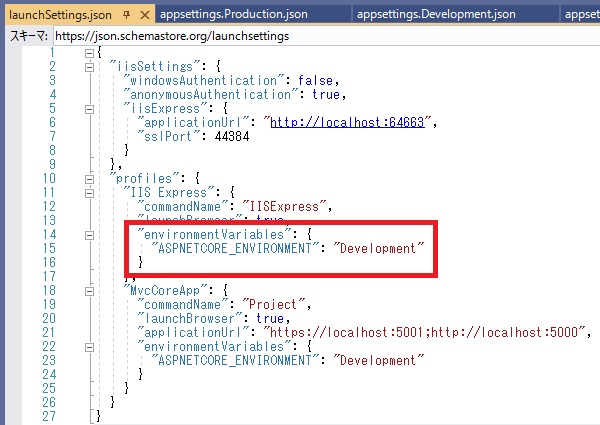Click the schema URL input field
The image size is (600, 425).
point(326,36)
